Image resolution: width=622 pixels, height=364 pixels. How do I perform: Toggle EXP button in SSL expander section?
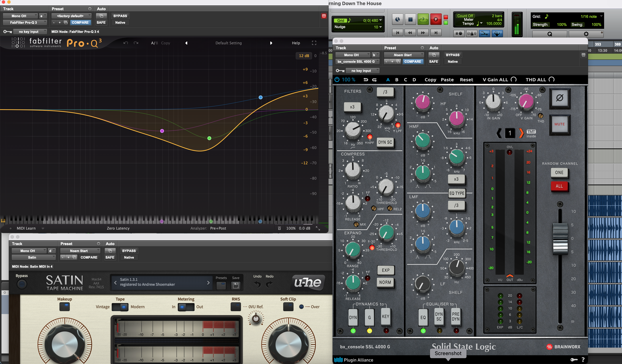[385, 270]
